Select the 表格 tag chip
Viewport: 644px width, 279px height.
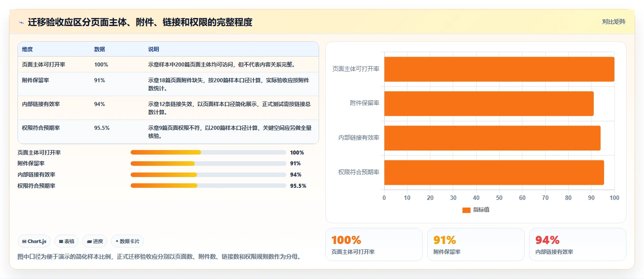[x=66, y=241]
